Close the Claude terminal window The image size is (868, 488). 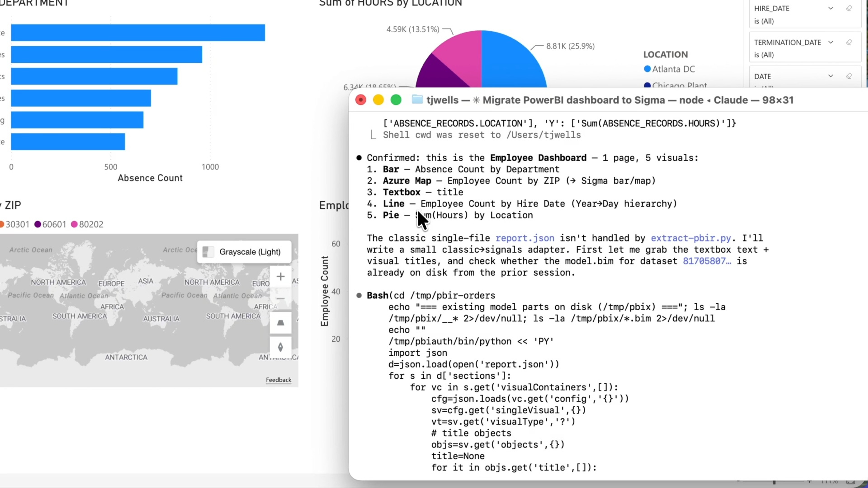pyautogui.click(x=361, y=100)
